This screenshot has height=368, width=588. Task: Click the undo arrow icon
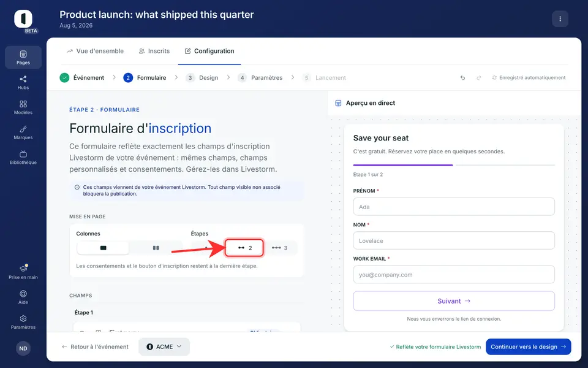pyautogui.click(x=463, y=78)
